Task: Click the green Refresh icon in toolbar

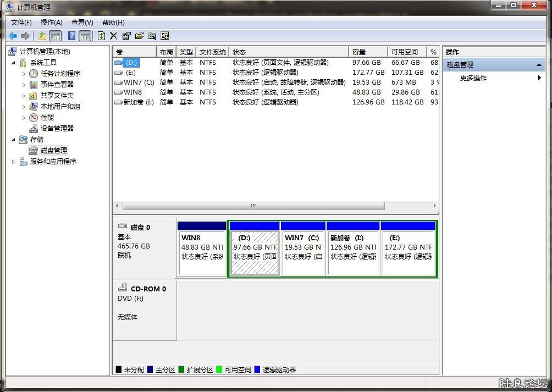Action: pyautogui.click(x=101, y=36)
